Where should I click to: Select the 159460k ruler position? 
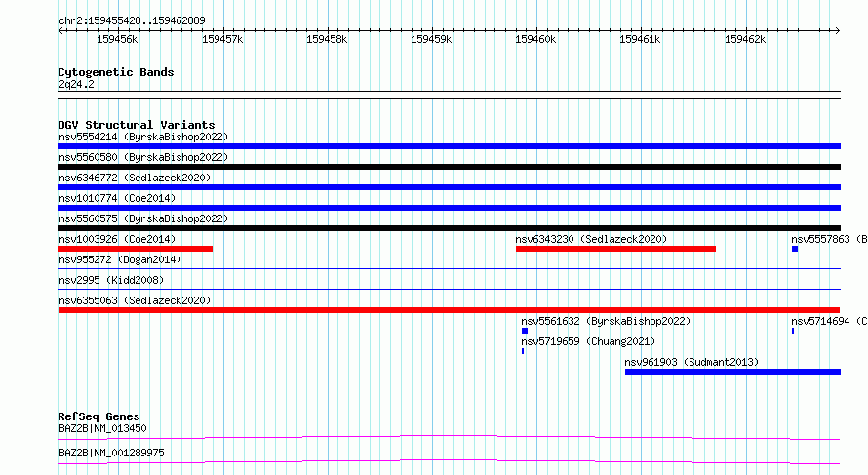[x=535, y=39]
